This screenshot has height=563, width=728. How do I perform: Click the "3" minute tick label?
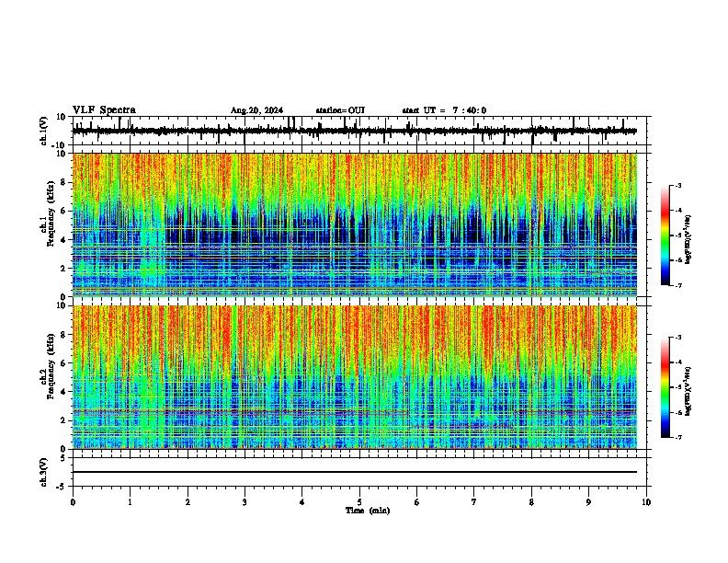(245, 502)
